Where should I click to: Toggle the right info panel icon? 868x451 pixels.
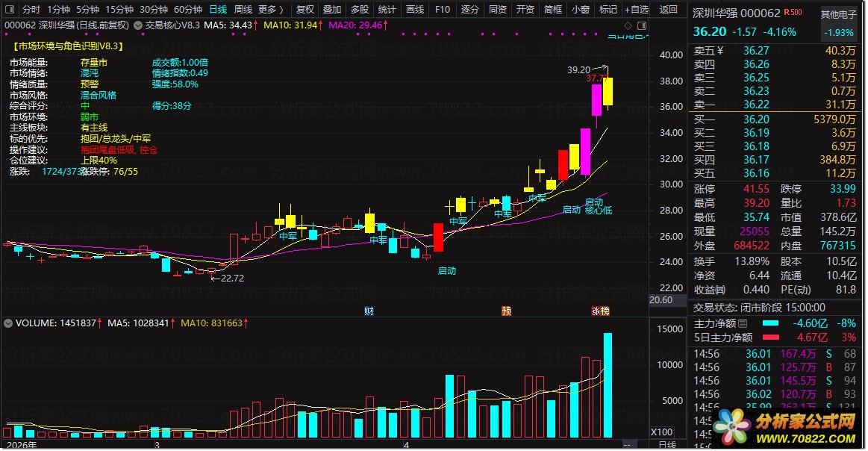(642, 25)
